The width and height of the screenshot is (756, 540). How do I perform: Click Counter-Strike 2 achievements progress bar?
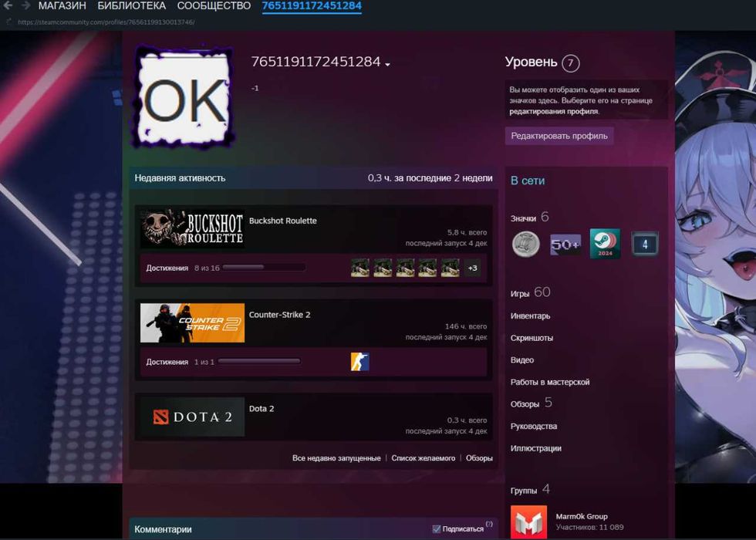(x=259, y=361)
